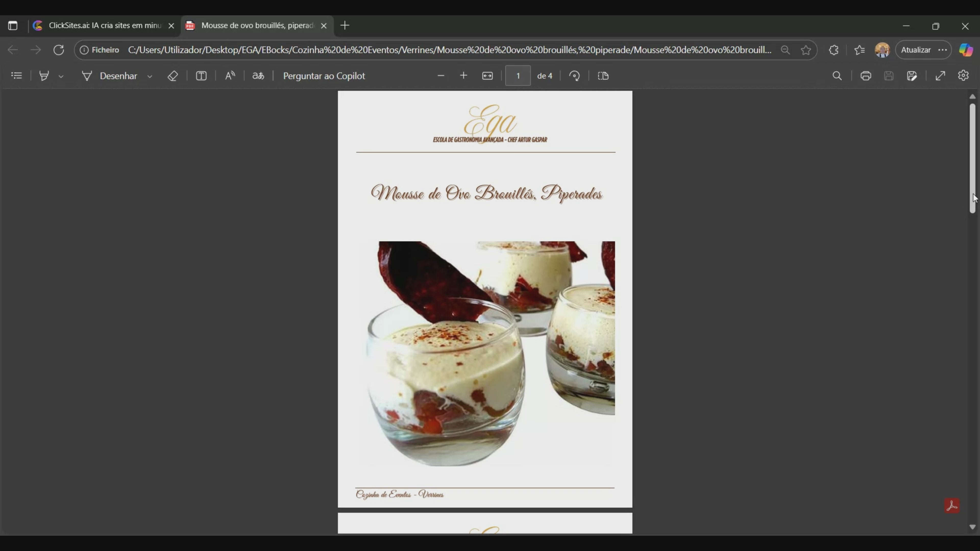Rotate the PDF page
Image resolution: width=980 pixels, height=551 pixels.
[x=574, y=76]
